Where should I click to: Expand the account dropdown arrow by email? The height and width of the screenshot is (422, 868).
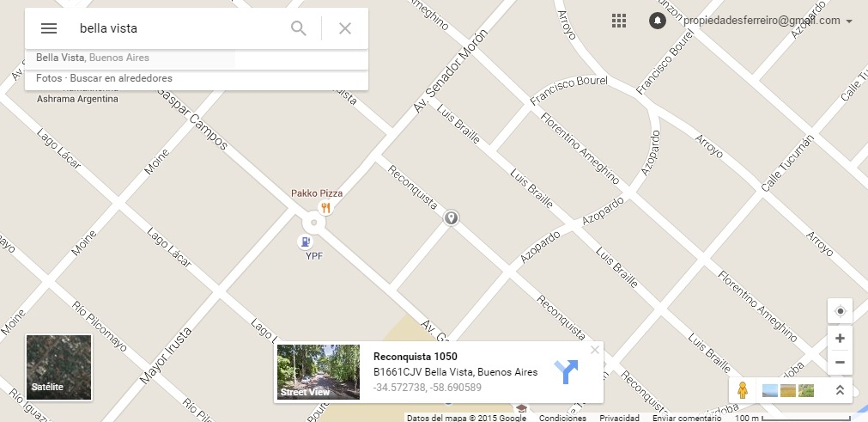click(849, 21)
